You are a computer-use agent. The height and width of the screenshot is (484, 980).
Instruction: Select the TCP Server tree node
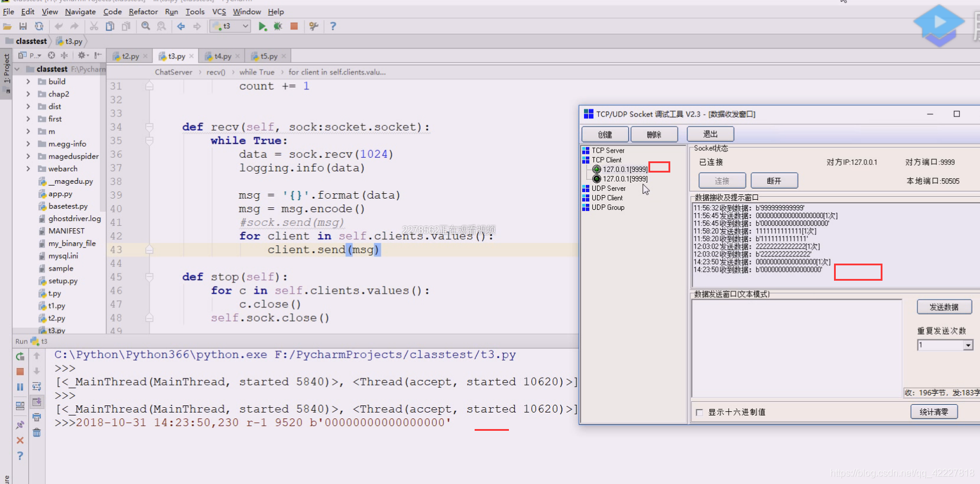click(x=608, y=151)
